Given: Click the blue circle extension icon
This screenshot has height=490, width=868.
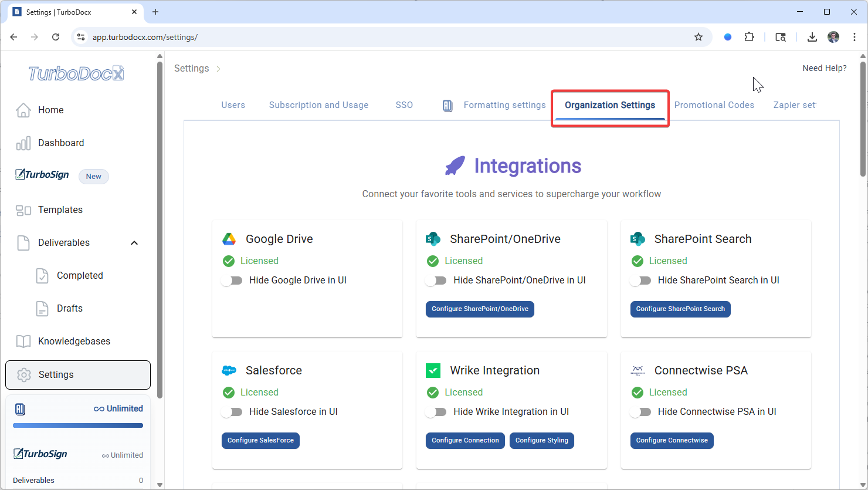Looking at the screenshot, I should 728,37.
